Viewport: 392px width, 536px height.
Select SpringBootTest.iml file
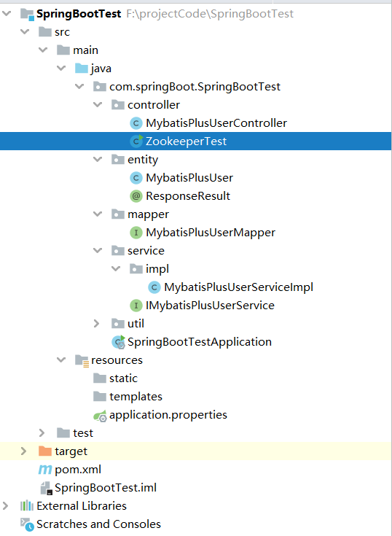(x=106, y=488)
